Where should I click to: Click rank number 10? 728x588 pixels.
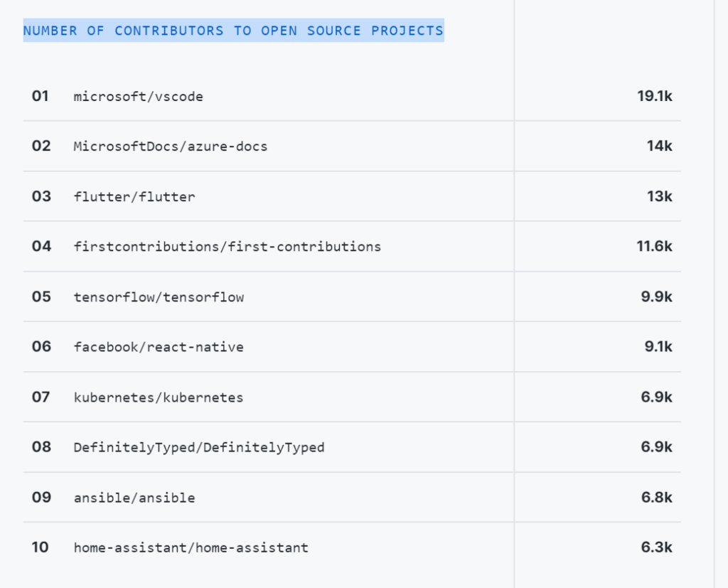coord(40,547)
